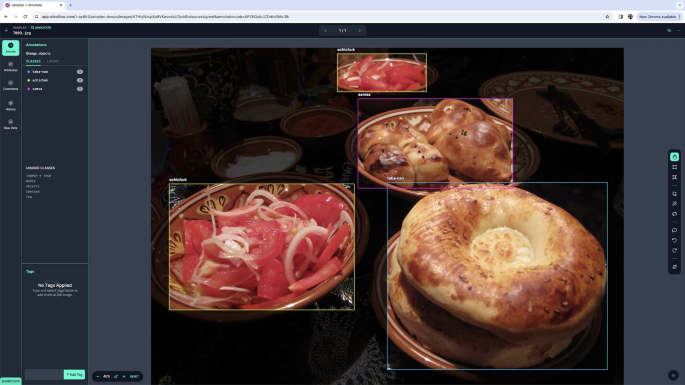The image size is (685, 385).
Task: Select the samsa bounding box
Action: point(435,143)
